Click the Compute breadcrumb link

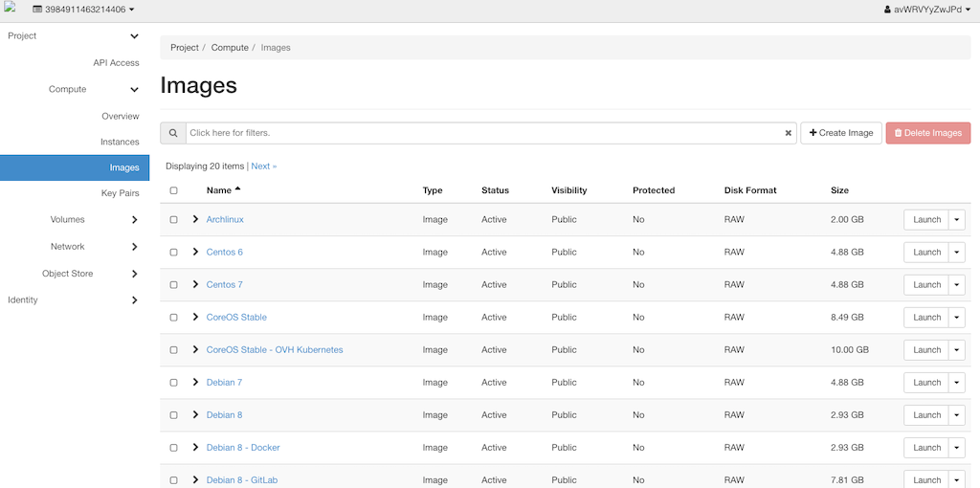click(230, 48)
